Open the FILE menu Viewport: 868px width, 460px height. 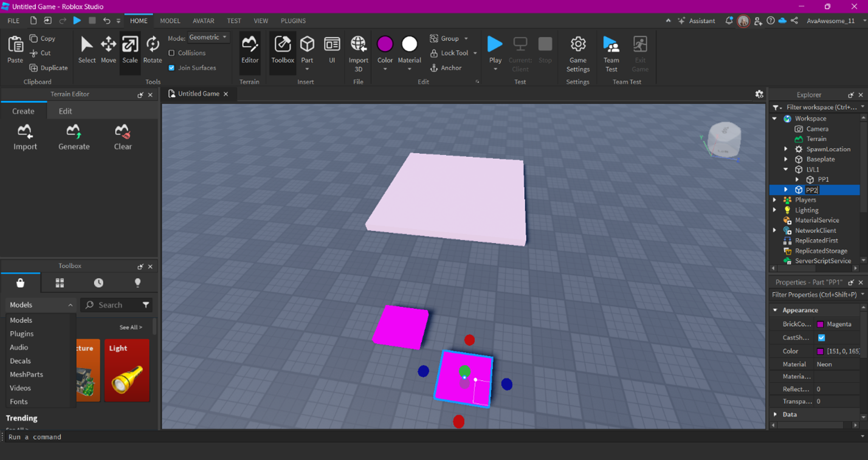[13, 21]
